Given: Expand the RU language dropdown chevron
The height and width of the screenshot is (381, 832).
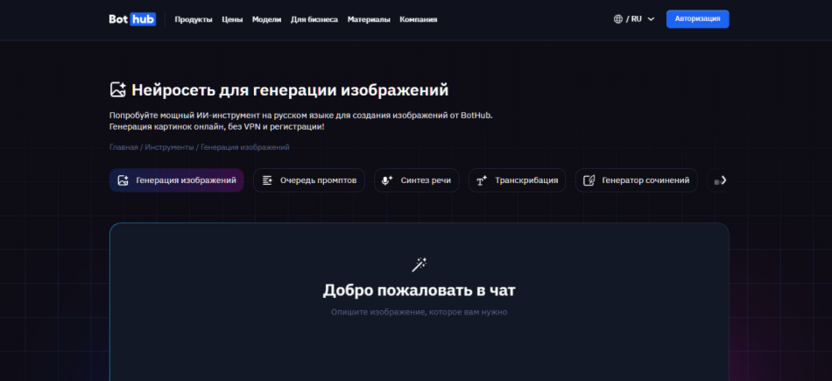Looking at the screenshot, I should tap(651, 19).
